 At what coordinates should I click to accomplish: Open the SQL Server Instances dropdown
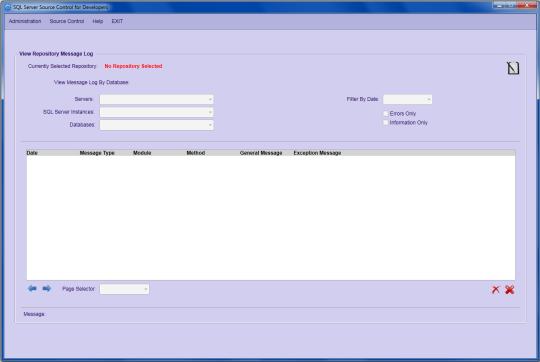coord(156,112)
